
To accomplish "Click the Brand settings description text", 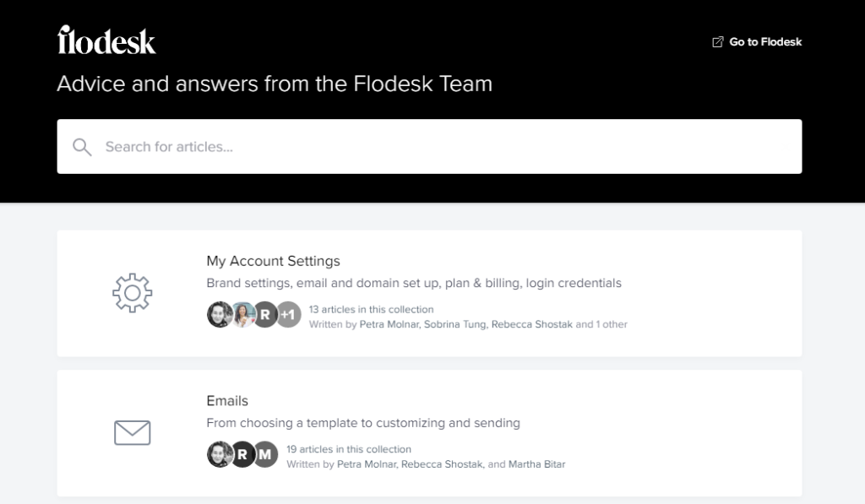I will [x=414, y=284].
